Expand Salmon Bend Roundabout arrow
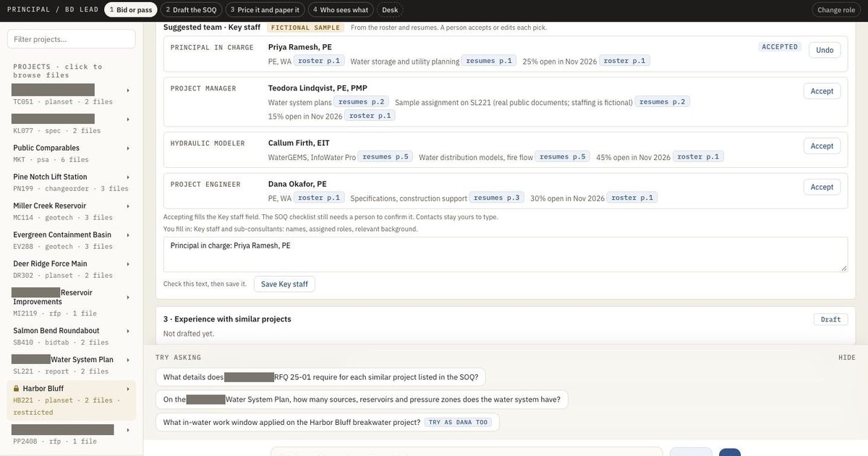Screen dimensions: 868x456 [x=128, y=331]
